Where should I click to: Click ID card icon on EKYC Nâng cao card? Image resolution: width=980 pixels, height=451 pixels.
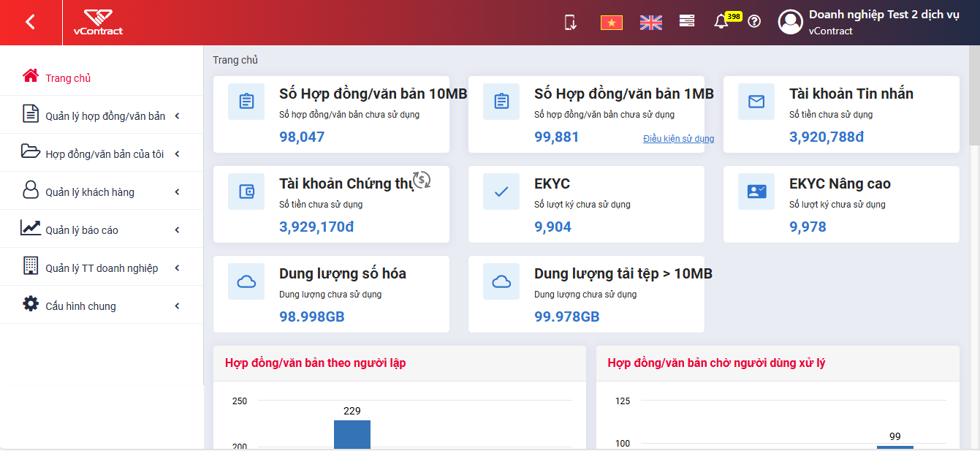pos(756,192)
